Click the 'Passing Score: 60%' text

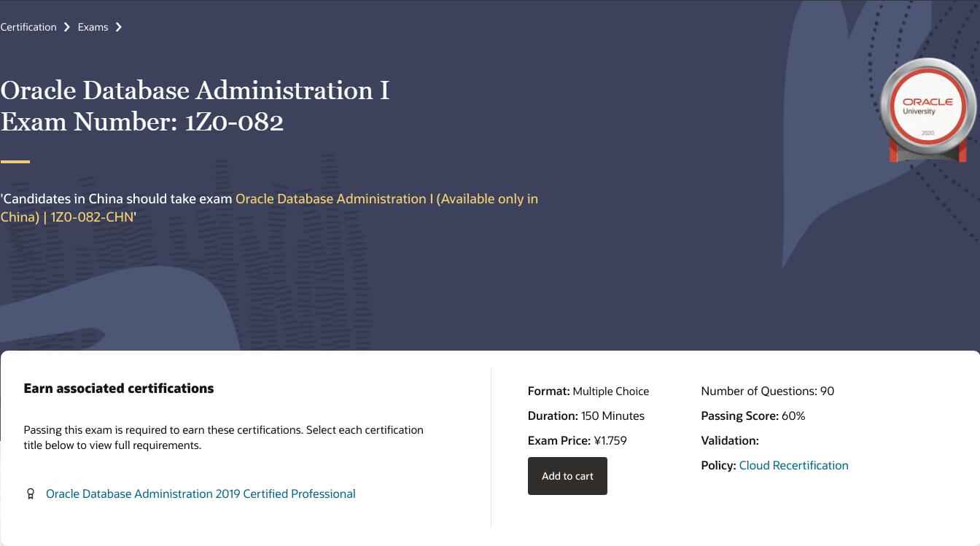point(753,416)
